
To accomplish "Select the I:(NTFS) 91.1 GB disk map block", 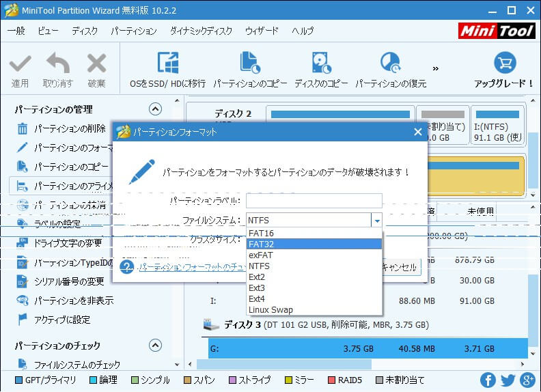I will pyautogui.click(x=497, y=125).
